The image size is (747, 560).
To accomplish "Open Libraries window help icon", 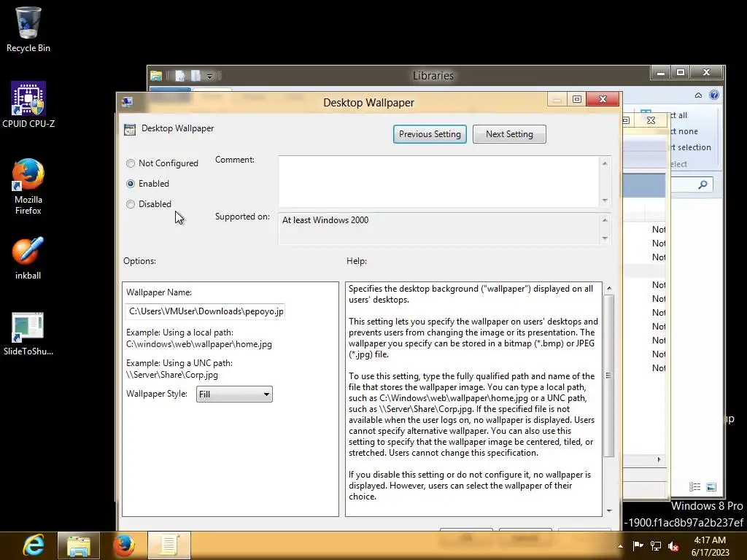I will 714,95.
